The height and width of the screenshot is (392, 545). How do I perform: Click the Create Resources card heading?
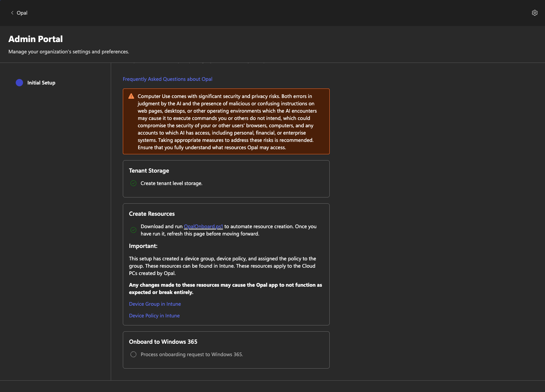pyautogui.click(x=152, y=214)
